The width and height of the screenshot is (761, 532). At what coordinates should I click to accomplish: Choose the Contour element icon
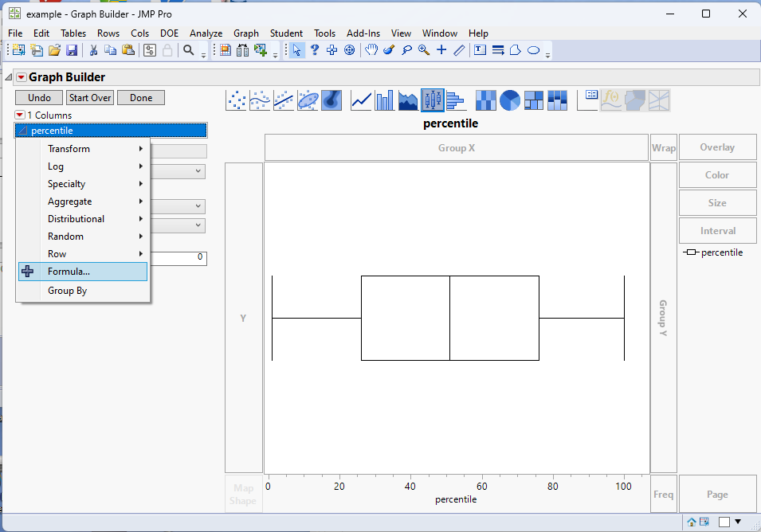331,100
